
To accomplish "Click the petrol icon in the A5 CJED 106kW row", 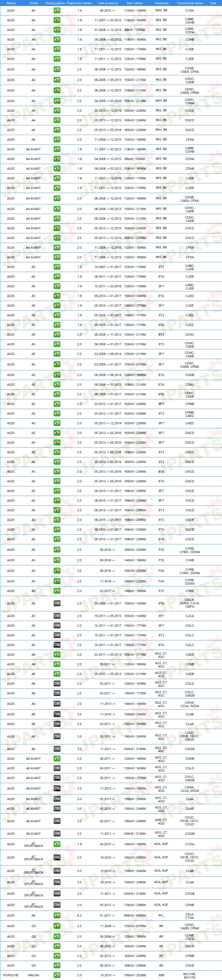I will point(57,296).
